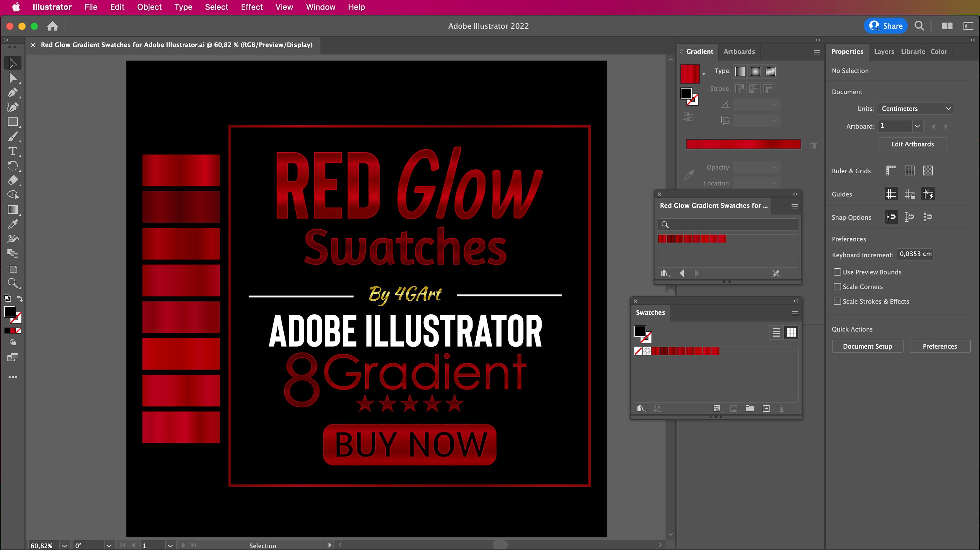Enable the Use Preview Bounds checkbox
980x550 pixels.
[x=837, y=272]
